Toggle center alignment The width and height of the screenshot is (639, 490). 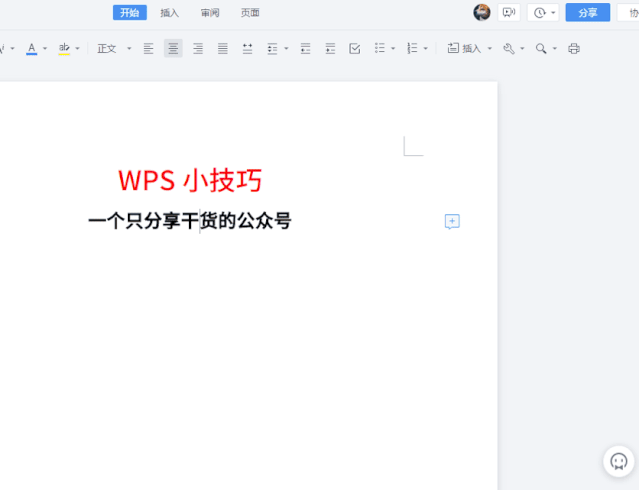click(173, 49)
